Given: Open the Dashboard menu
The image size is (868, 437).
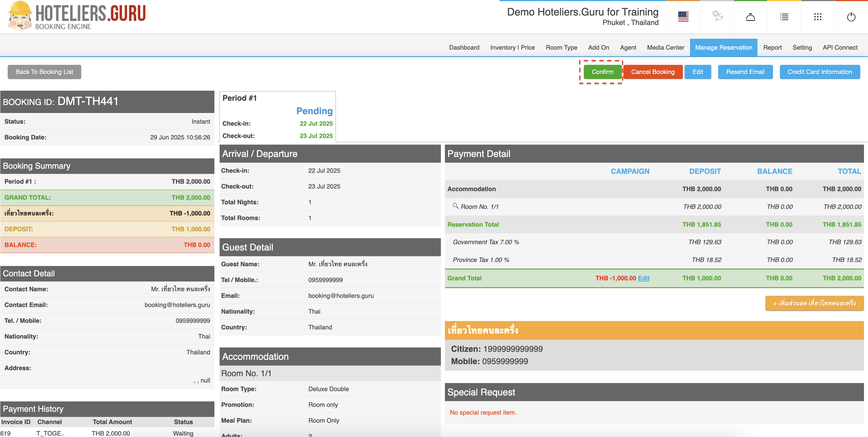Looking at the screenshot, I should (x=464, y=48).
